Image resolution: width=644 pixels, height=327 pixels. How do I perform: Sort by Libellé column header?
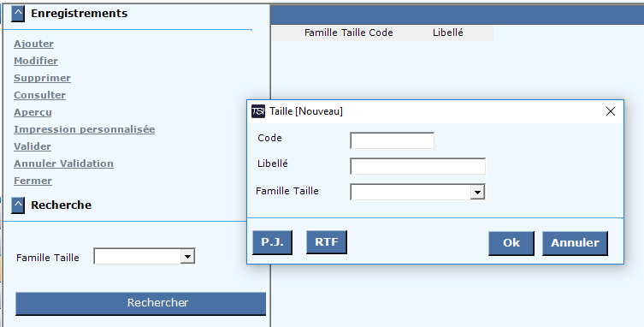447,33
